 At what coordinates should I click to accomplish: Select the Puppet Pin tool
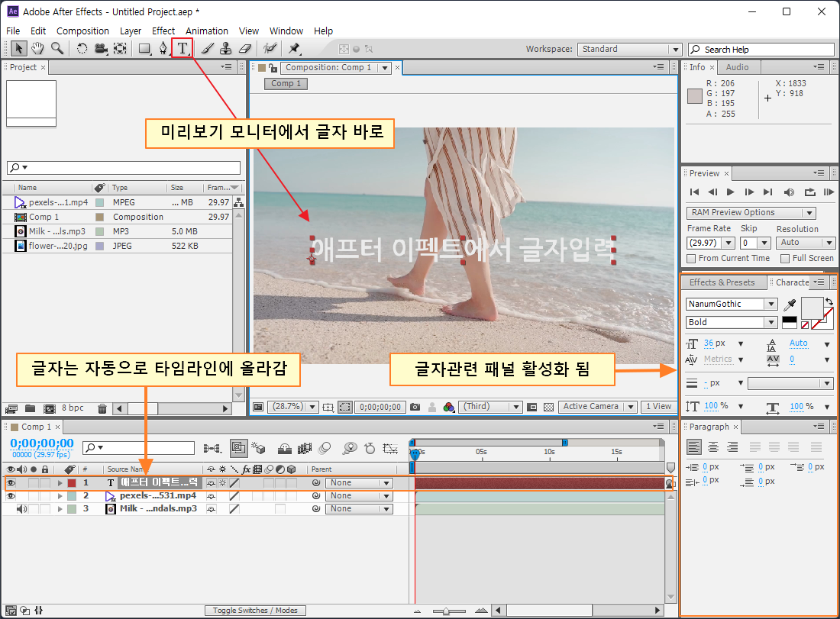[x=294, y=49]
